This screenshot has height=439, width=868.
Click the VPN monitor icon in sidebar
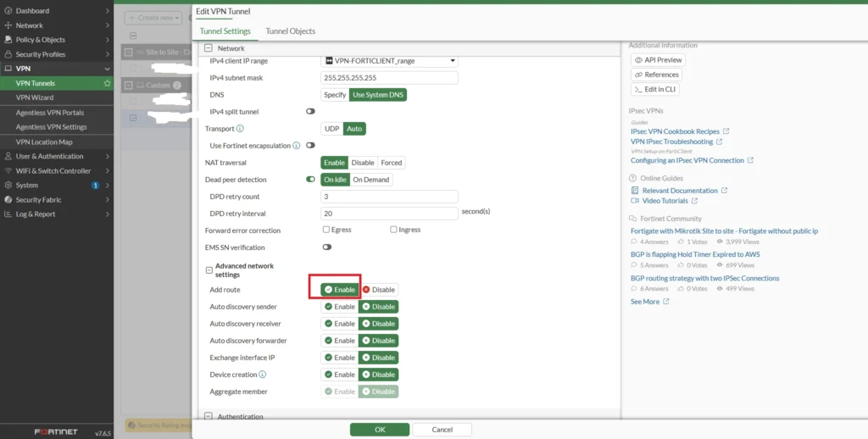pyautogui.click(x=8, y=69)
